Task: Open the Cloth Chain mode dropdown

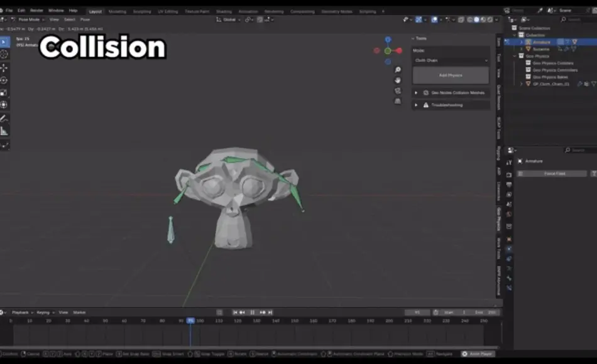Action: tap(449, 60)
